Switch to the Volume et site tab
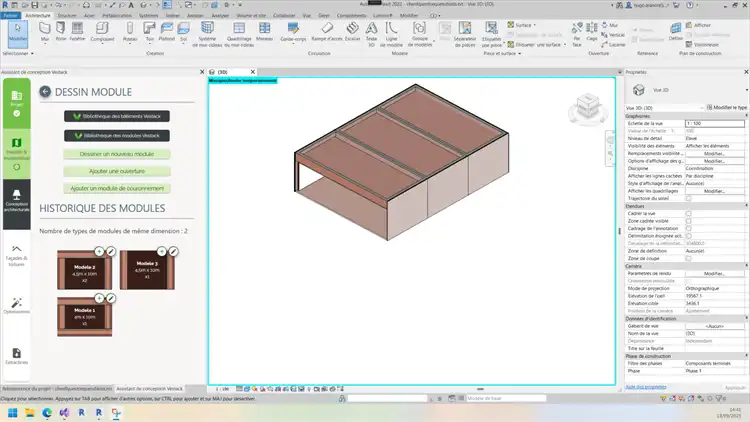The width and height of the screenshot is (750, 422). 251,15
